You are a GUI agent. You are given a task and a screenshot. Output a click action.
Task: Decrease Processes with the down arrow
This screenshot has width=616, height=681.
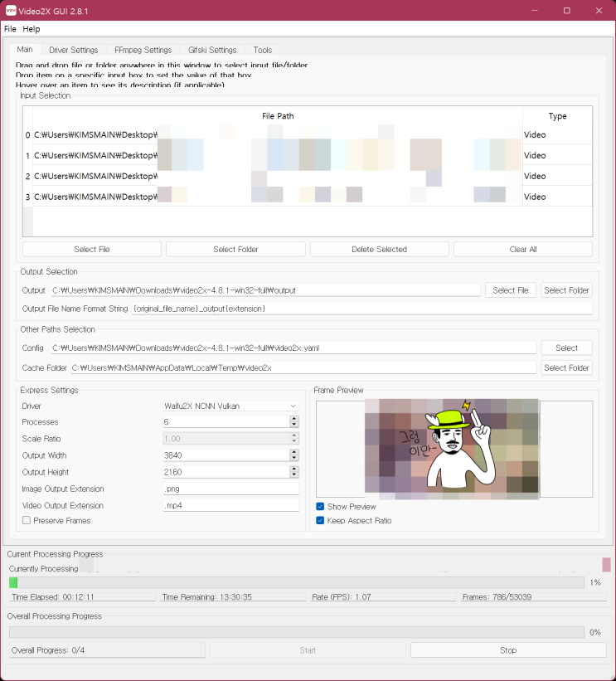coord(293,425)
